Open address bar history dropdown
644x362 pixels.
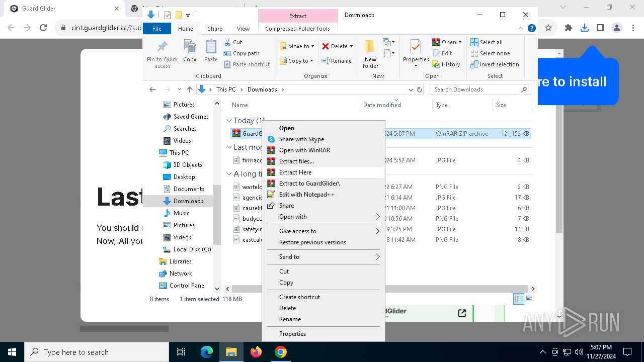click(x=411, y=89)
